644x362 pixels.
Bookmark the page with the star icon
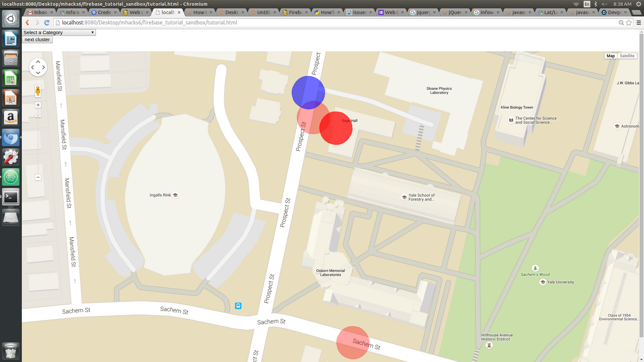(x=629, y=22)
